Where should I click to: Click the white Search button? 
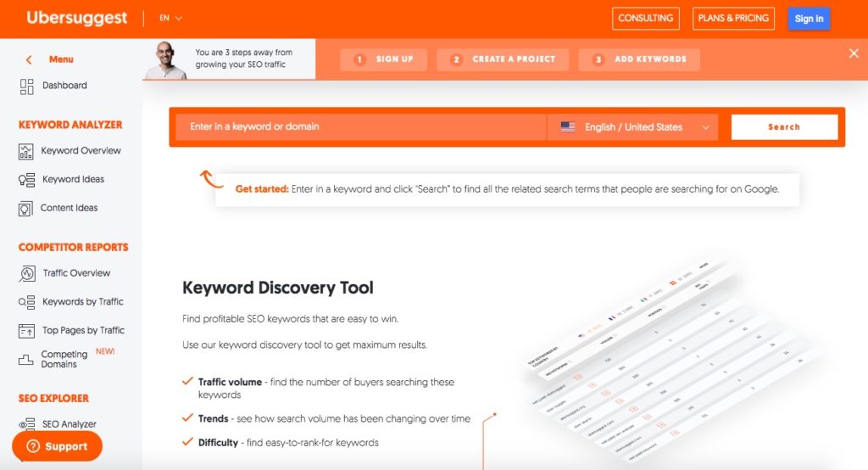point(784,127)
